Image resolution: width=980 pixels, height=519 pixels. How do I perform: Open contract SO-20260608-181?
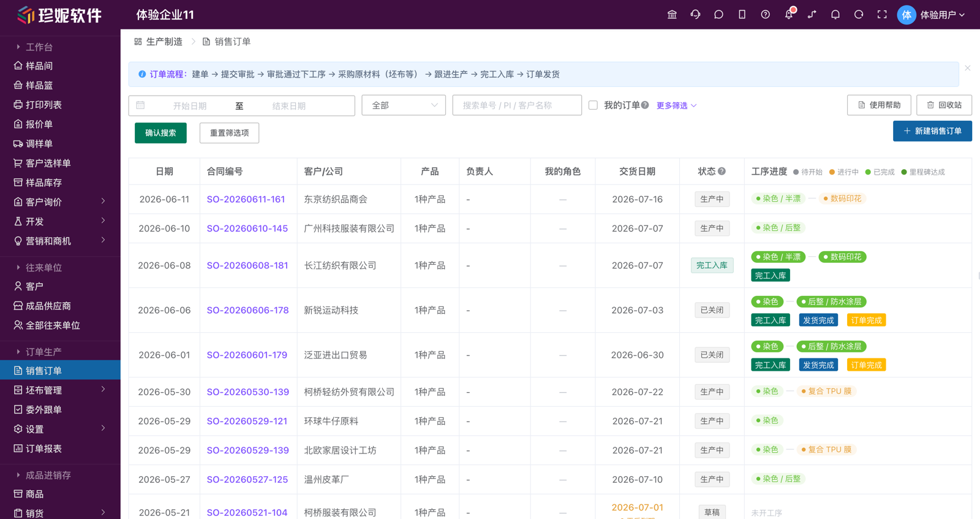(247, 265)
